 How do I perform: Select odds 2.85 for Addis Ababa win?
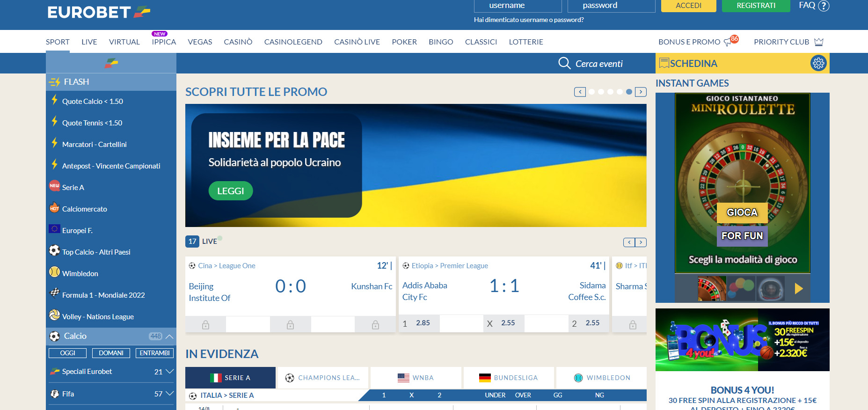pos(419,323)
